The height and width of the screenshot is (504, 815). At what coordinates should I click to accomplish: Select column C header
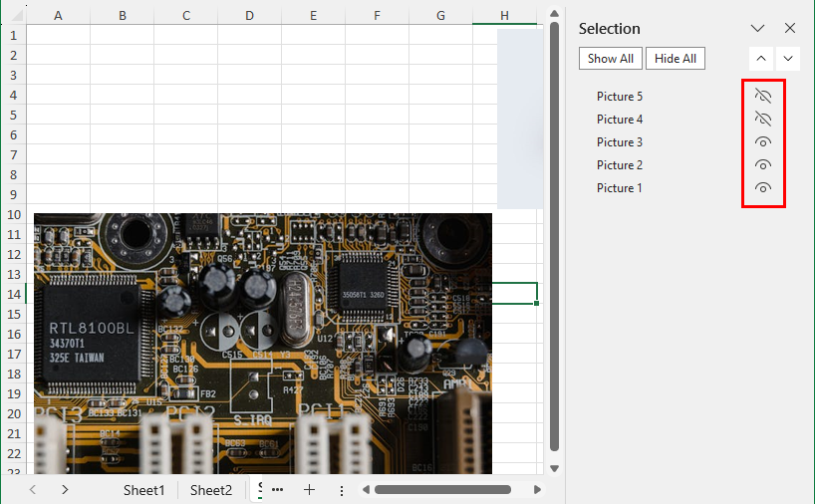(186, 16)
